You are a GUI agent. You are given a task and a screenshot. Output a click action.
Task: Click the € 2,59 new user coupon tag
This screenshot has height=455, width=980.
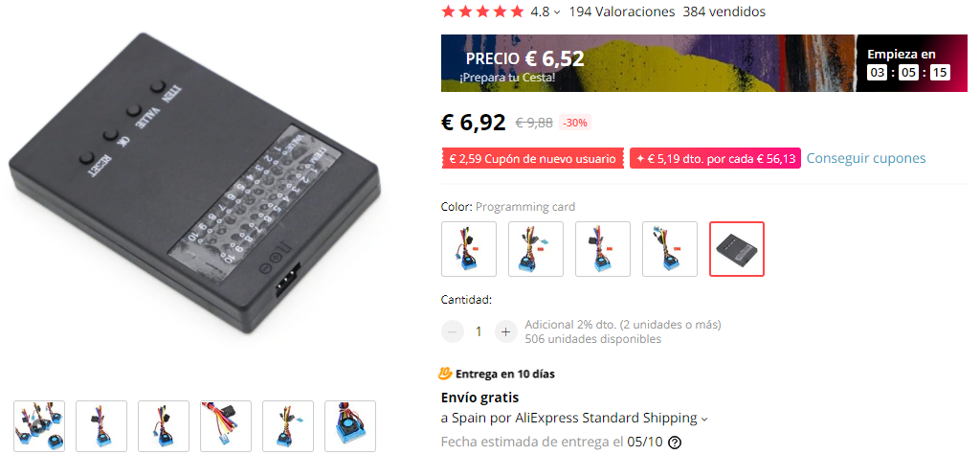(x=532, y=159)
